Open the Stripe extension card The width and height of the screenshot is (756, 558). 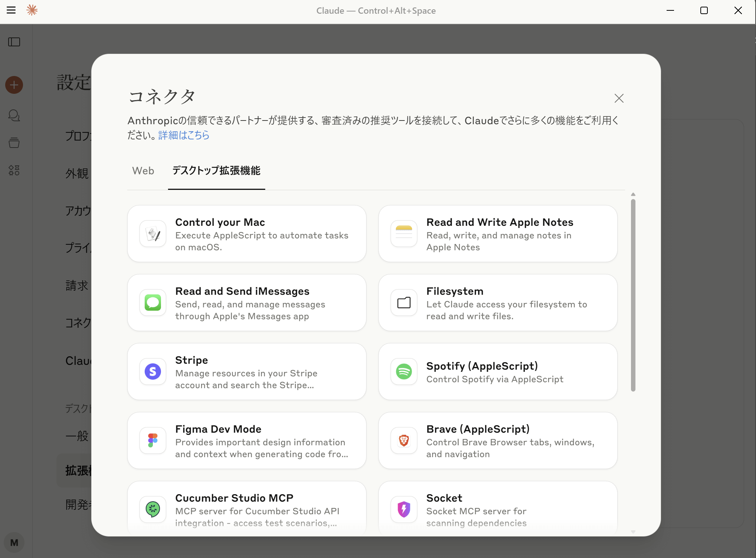247,372
